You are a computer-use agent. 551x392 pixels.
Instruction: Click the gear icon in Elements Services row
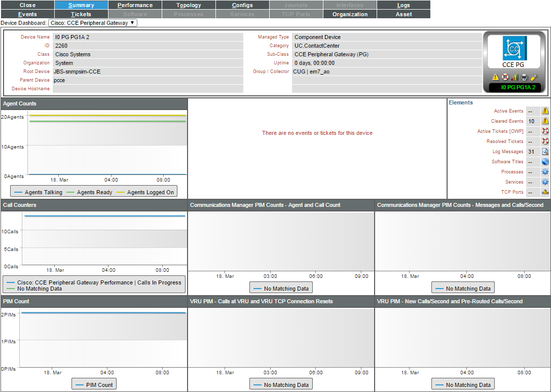click(x=545, y=182)
